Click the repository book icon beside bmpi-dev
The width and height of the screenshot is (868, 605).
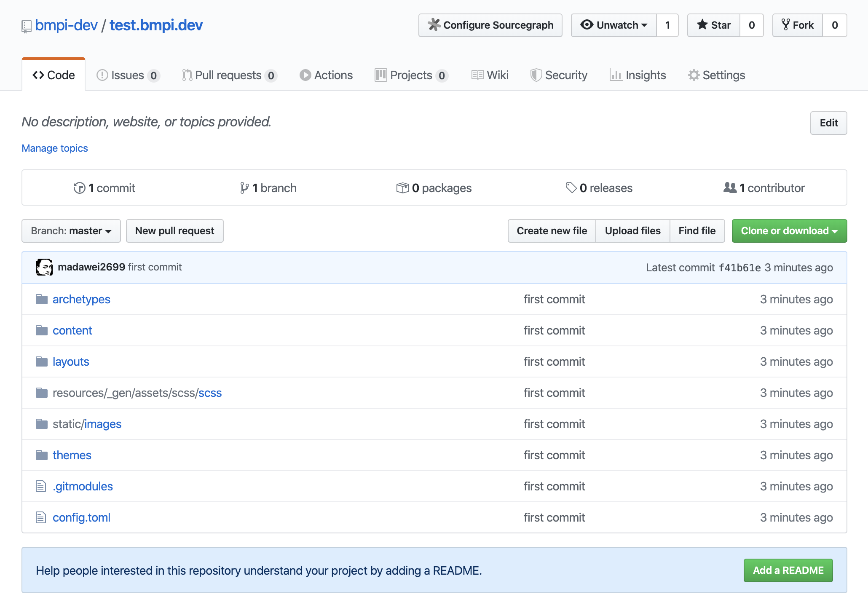pyautogui.click(x=27, y=26)
